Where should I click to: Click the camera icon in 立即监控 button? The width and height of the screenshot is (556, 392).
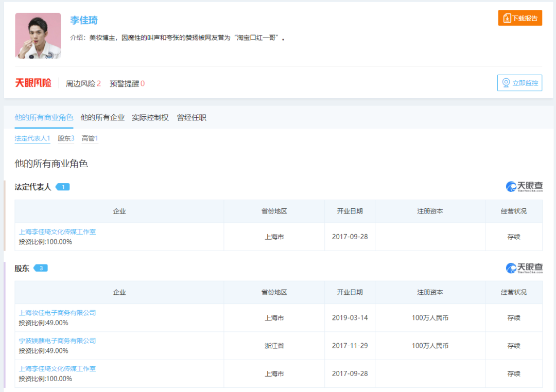[506, 83]
